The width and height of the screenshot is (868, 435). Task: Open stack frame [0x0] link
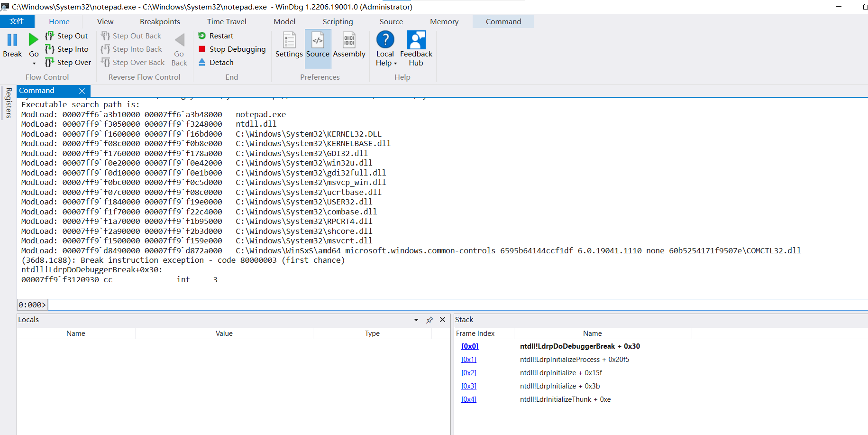(x=470, y=346)
